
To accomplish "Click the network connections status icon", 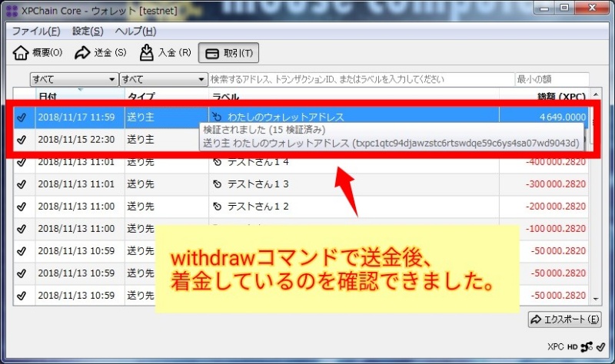I will (587, 347).
